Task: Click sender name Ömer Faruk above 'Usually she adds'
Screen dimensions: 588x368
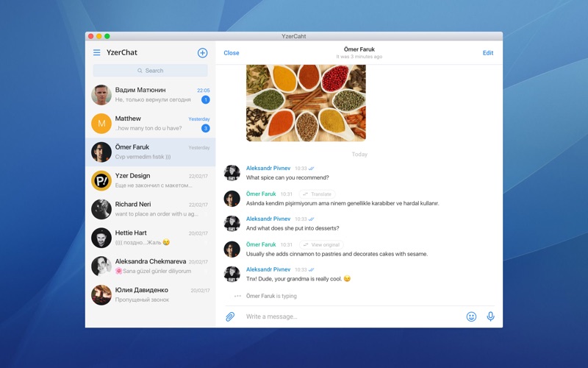Action: pos(261,244)
